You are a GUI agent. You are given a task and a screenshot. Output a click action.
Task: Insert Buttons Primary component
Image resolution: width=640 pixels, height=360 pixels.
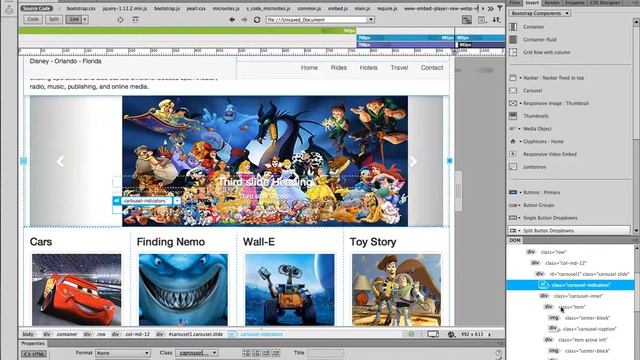click(x=541, y=192)
